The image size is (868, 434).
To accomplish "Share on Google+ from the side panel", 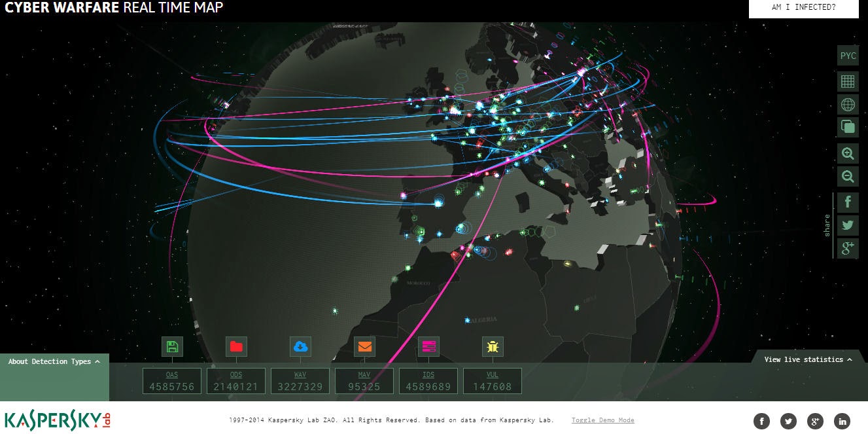I will pyautogui.click(x=848, y=248).
